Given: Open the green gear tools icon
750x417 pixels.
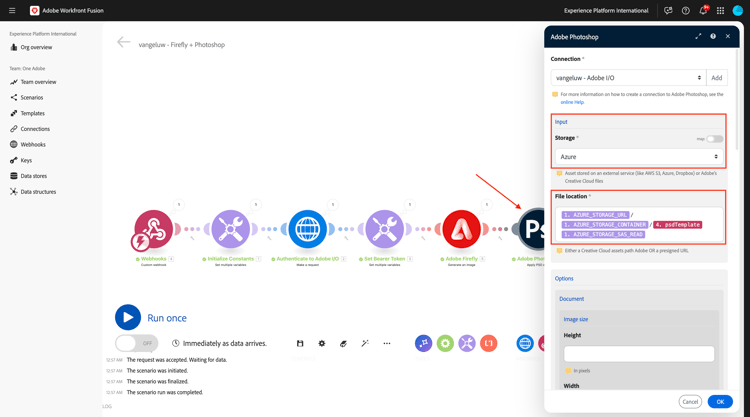Looking at the screenshot, I should click(x=445, y=343).
